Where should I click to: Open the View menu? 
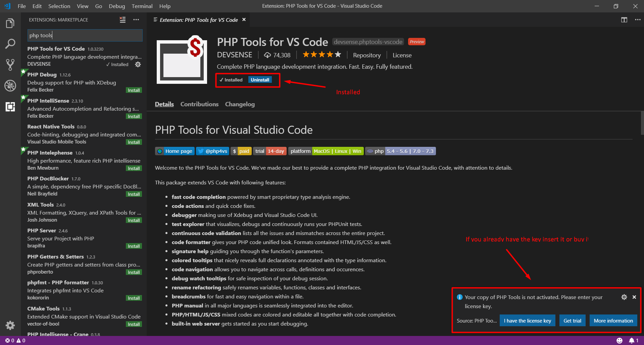coord(83,6)
